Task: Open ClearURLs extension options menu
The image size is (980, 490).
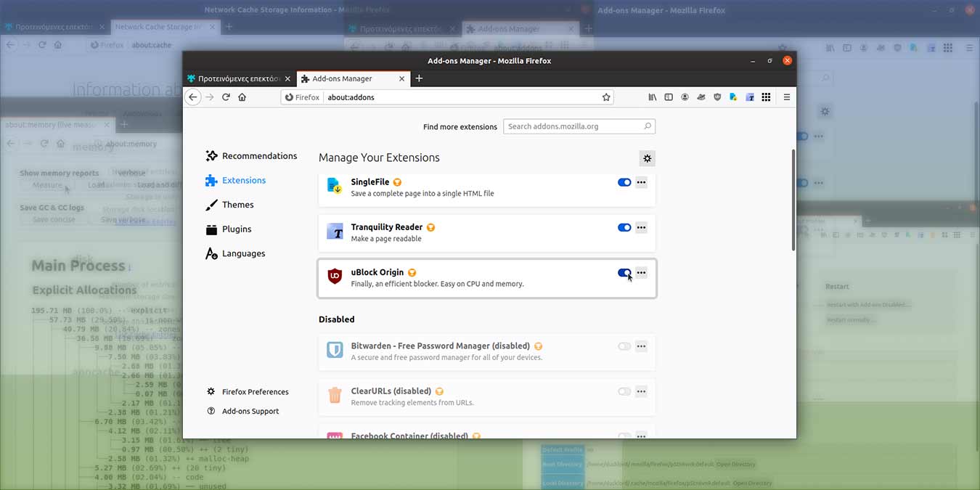Action: click(641, 391)
